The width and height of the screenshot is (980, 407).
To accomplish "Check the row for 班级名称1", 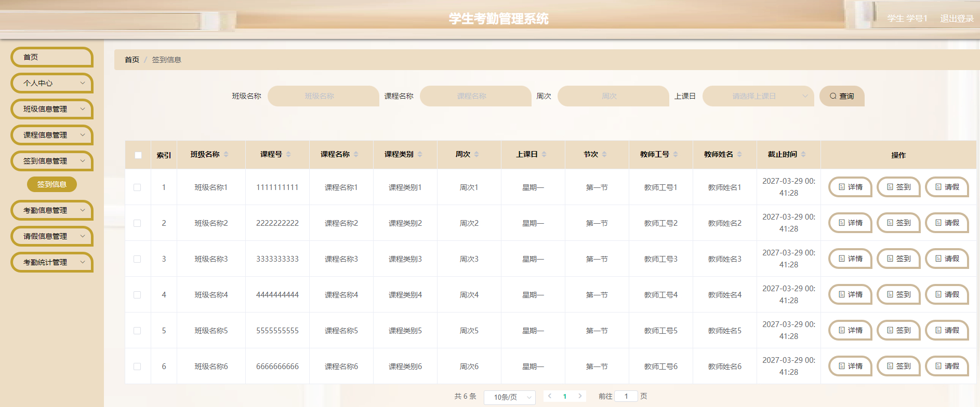I will coord(137,187).
